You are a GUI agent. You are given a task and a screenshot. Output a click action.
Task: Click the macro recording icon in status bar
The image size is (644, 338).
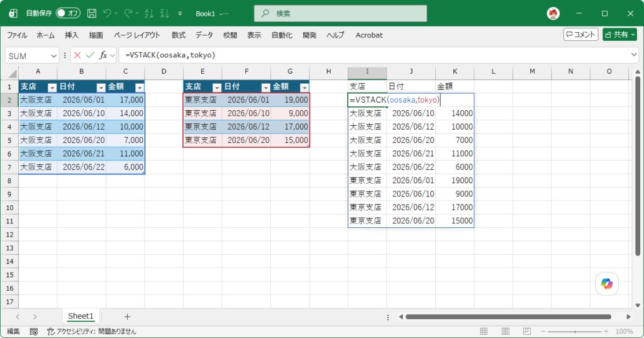[x=34, y=332]
